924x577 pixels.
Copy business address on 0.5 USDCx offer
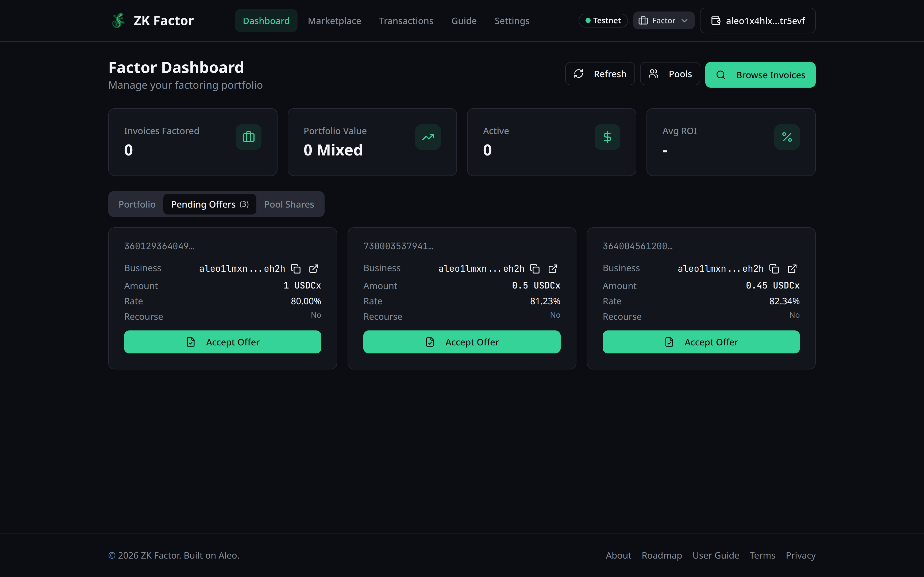[535, 269]
